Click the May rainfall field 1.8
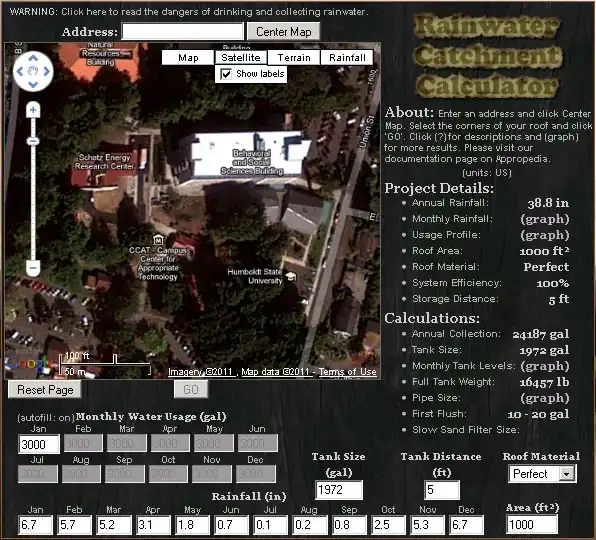The width and height of the screenshot is (596, 540). 192,525
